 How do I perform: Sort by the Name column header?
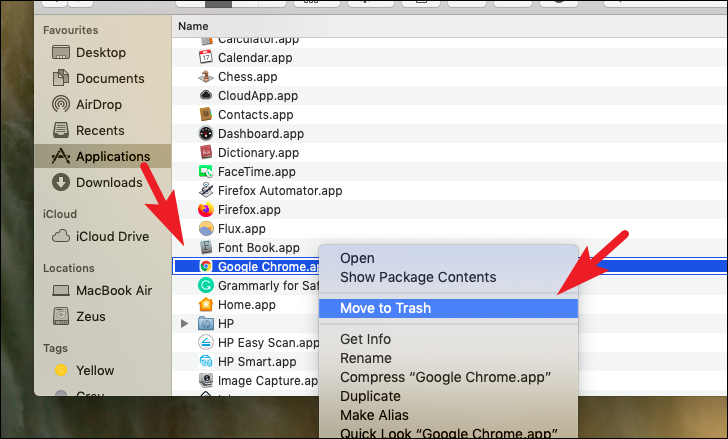[x=193, y=26]
